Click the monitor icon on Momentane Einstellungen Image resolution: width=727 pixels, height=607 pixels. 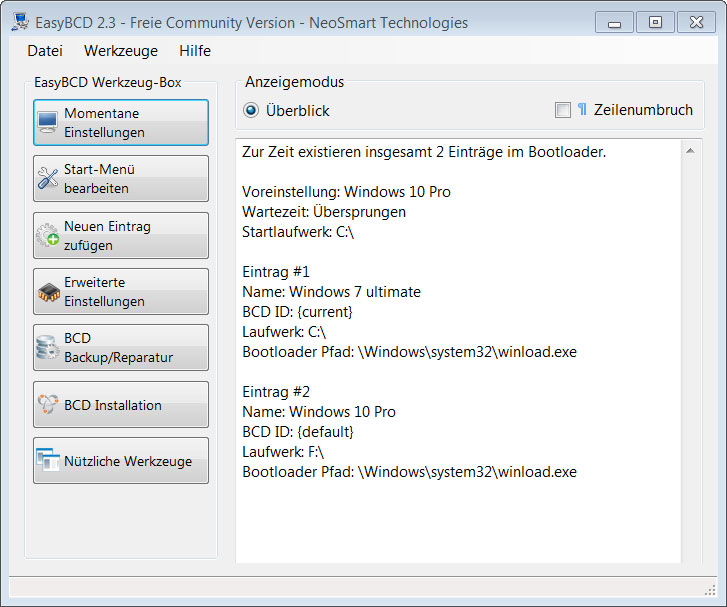[48, 122]
